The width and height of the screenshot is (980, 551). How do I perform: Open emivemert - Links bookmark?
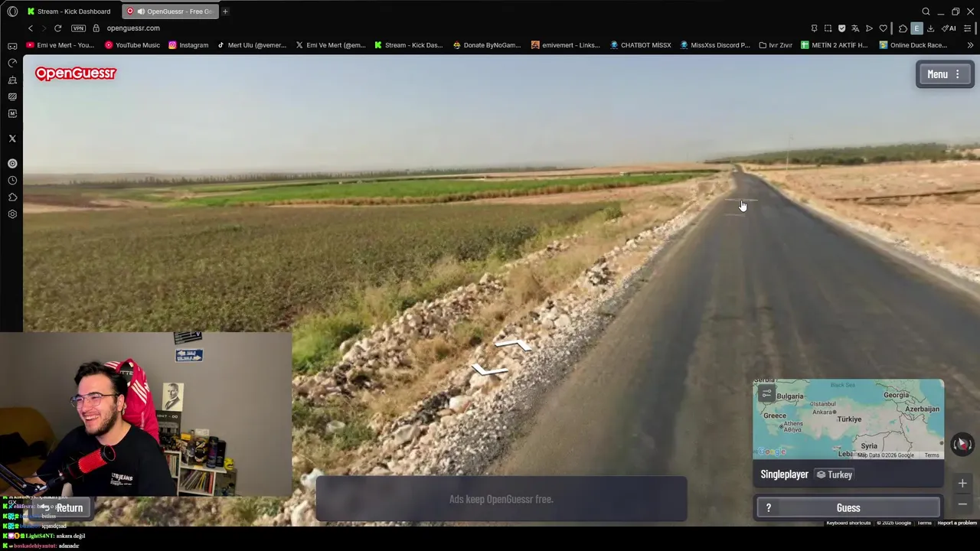pyautogui.click(x=566, y=45)
